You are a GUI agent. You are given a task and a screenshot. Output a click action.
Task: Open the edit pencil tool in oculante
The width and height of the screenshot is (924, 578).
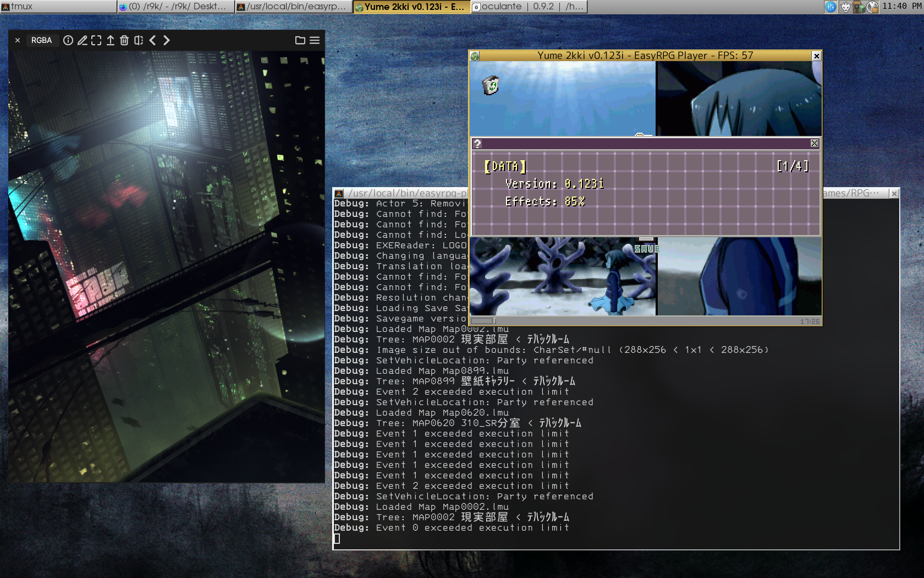(x=82, y=40)
